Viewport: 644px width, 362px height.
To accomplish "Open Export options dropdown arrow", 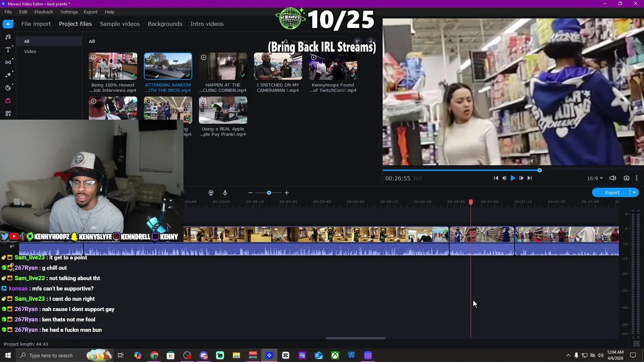I will 634,193.
